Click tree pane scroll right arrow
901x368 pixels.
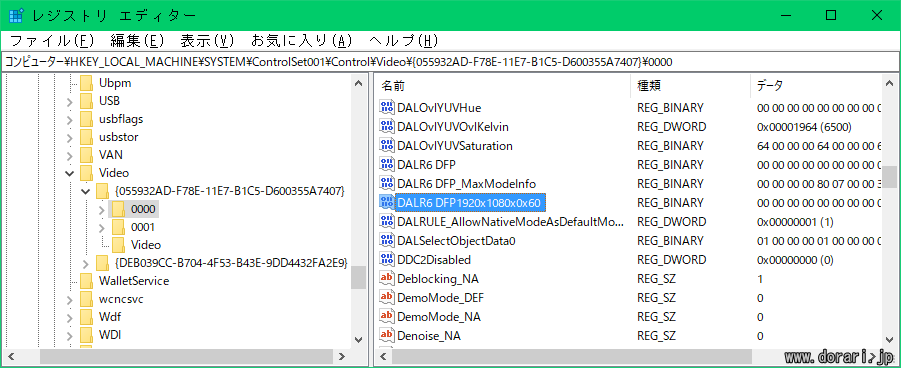click(x=342, y=356)
